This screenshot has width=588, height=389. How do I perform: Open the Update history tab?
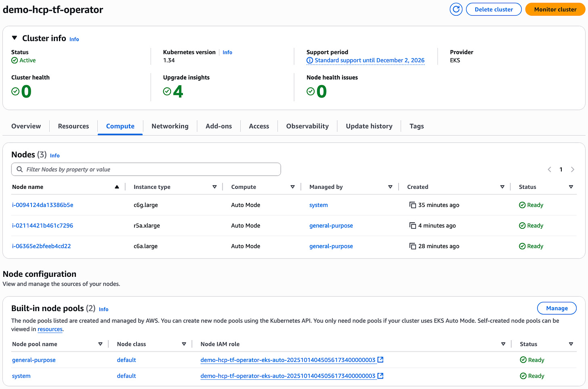click(x=369, y=126)
